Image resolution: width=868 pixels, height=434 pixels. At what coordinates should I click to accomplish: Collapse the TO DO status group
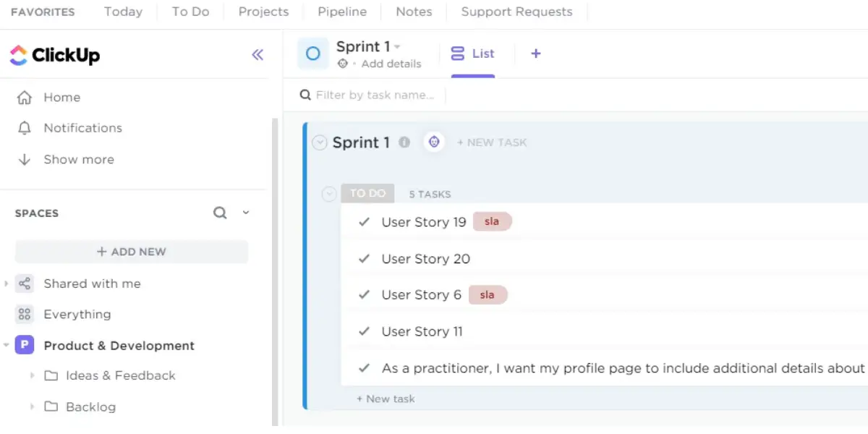click(329, 194)
